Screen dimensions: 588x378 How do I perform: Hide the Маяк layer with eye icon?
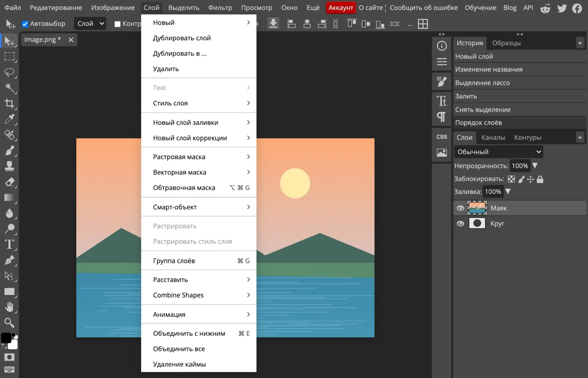pyautogui.click(x=460, y=208)
